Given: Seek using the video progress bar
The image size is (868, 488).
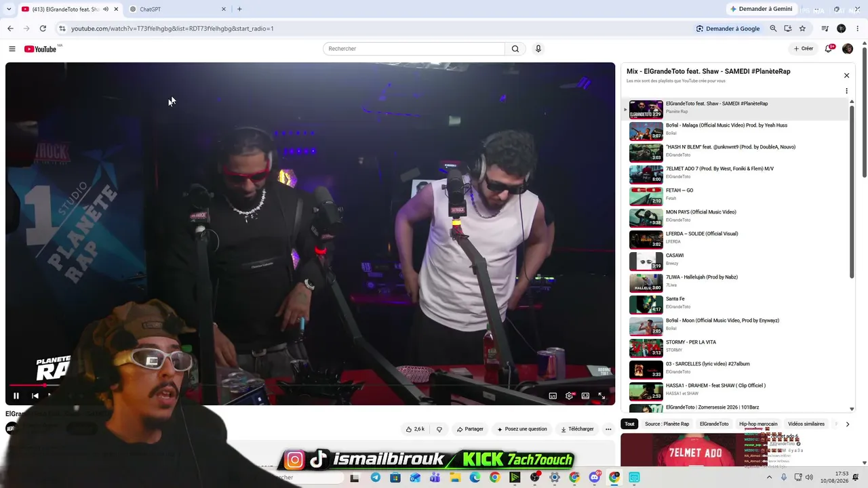Looking at the screenshot, I should click(310, 385).
